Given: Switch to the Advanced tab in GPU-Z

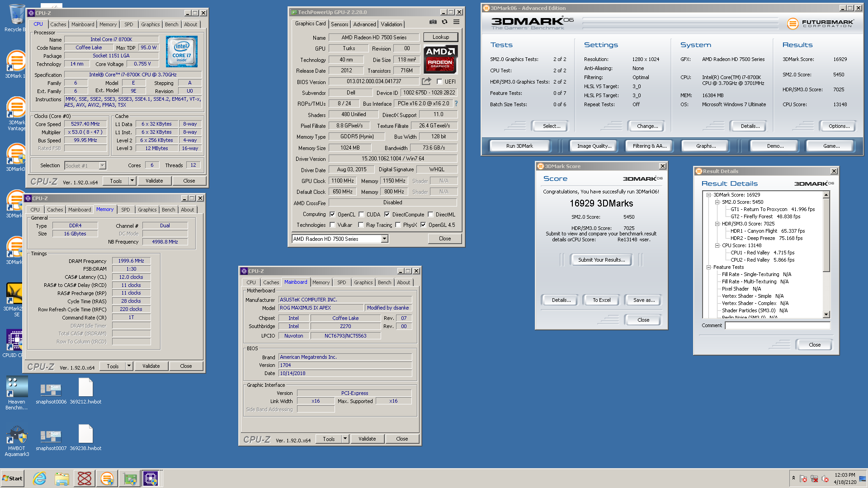Looking at the screenshot, I should point(364,24).
